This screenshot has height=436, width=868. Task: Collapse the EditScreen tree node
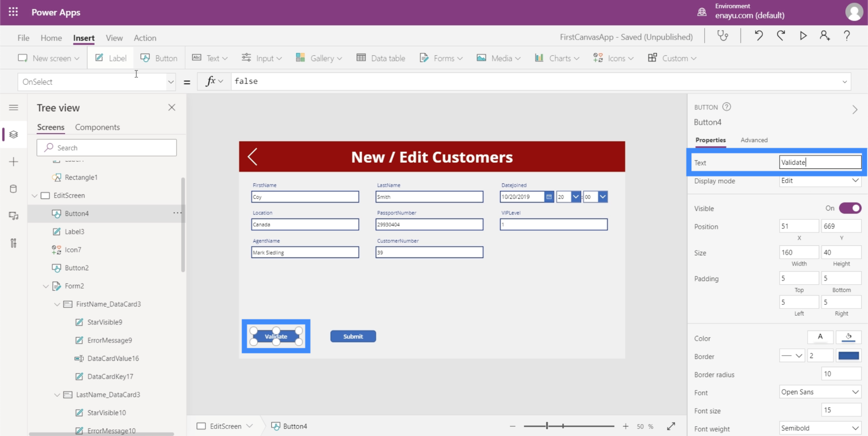pyautogui.click(x=35, y=195)
